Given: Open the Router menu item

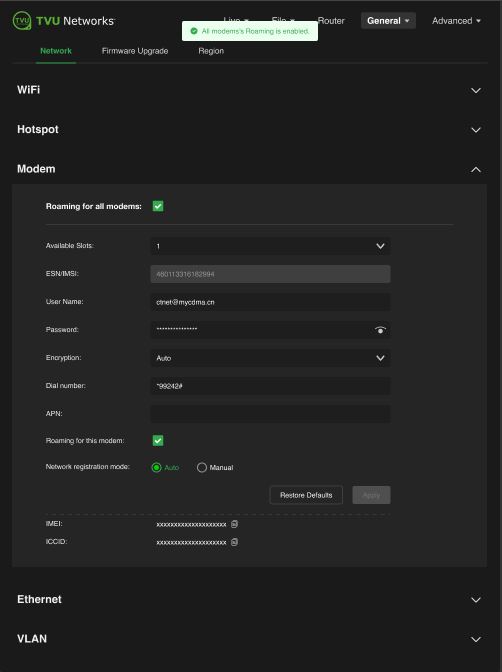Looking at the screenshot, I should [331, 21].
